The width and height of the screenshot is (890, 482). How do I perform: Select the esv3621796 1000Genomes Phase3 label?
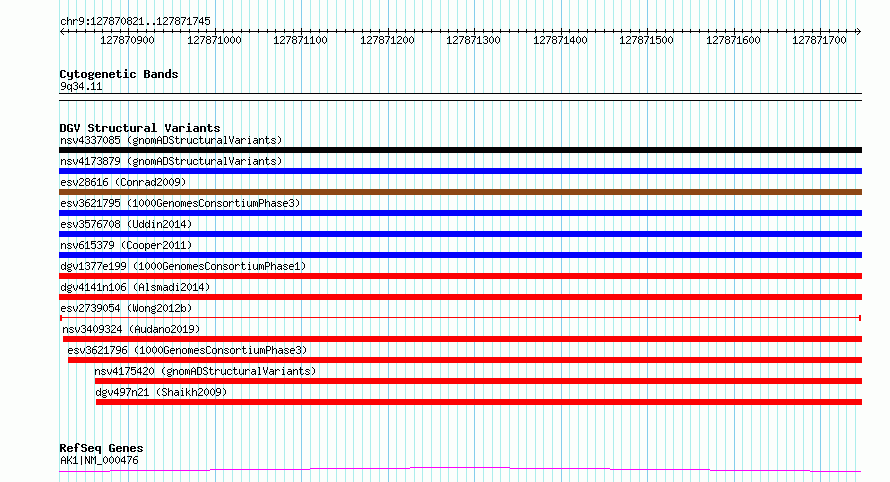tap(187, 350)
